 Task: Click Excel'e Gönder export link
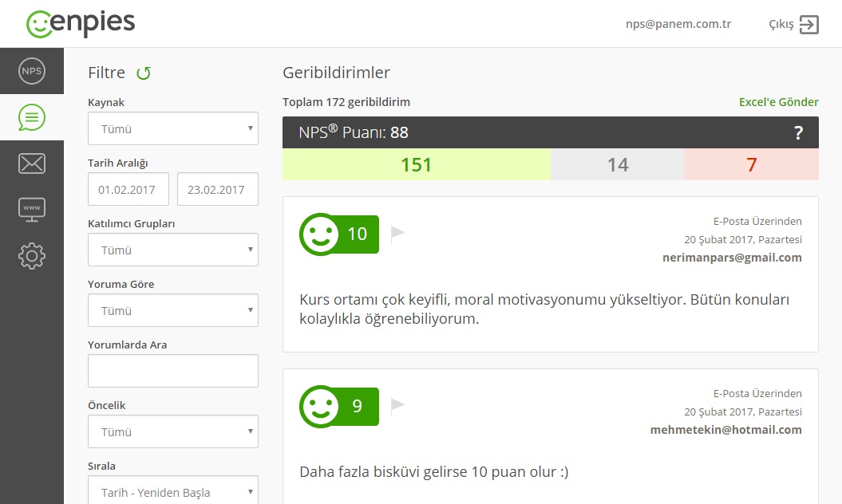(x=779, y=102)
